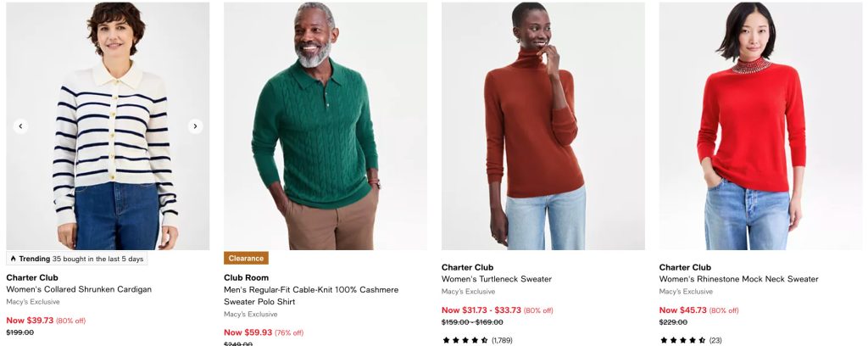Click the Now $59.93 polo shirt price
Viewport: 868px width, 346px height.
point(248,332)
